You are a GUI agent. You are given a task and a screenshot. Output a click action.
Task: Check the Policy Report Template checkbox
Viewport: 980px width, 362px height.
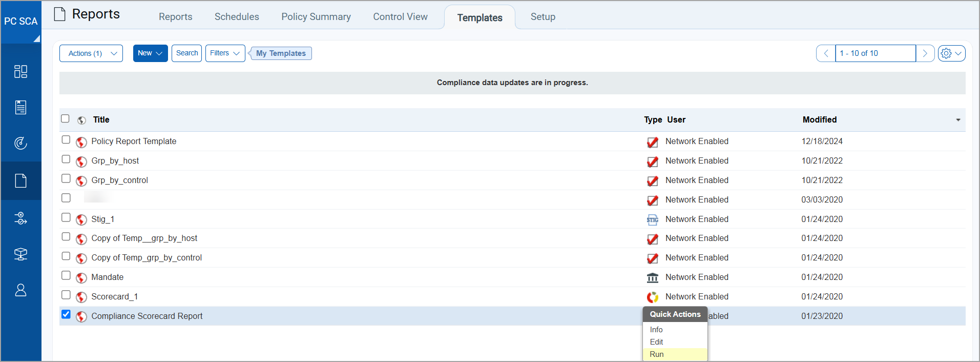[x=66, y=139]
